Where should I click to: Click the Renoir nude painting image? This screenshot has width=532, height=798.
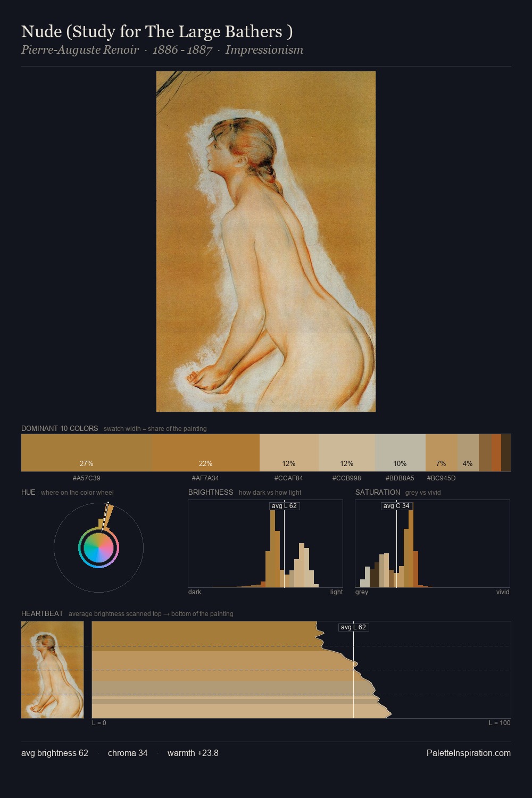click(x=266, y=242)
